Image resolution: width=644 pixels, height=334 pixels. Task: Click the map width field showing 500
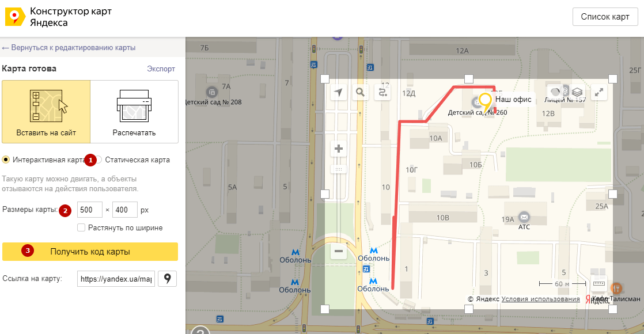[89, 210]
